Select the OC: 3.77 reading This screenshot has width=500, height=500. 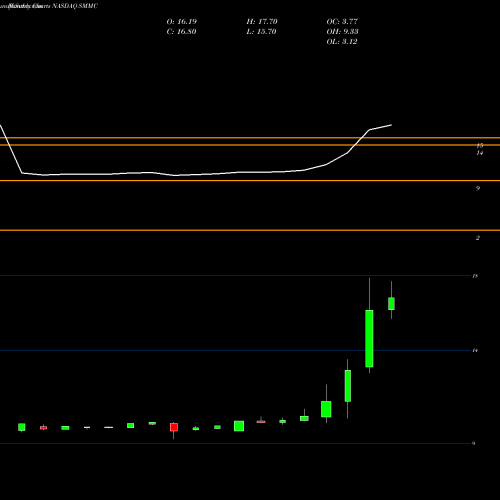[342, 22]
